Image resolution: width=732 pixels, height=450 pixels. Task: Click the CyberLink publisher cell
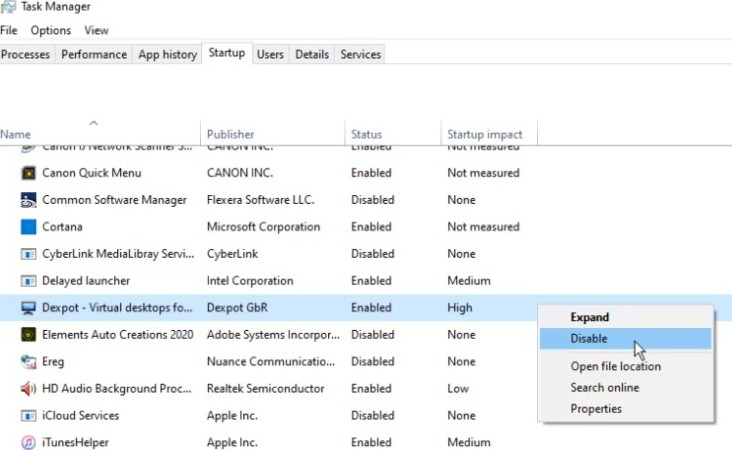(x=232, y=254)
